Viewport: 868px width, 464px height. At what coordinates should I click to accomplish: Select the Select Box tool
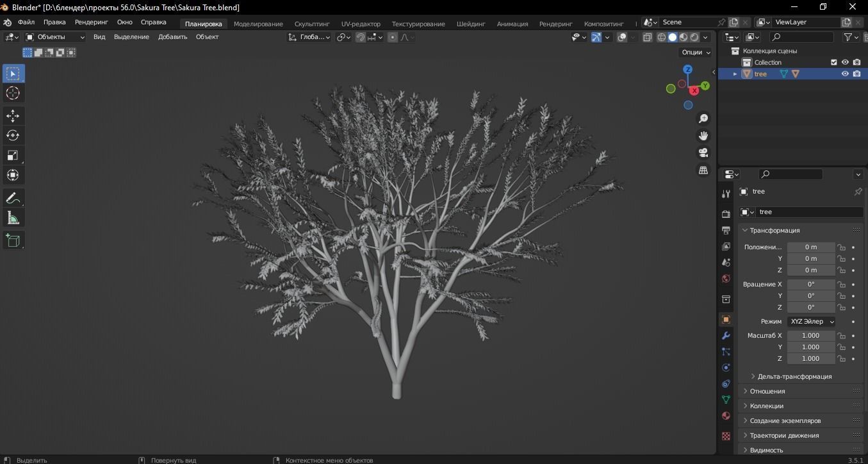point(13,74)
